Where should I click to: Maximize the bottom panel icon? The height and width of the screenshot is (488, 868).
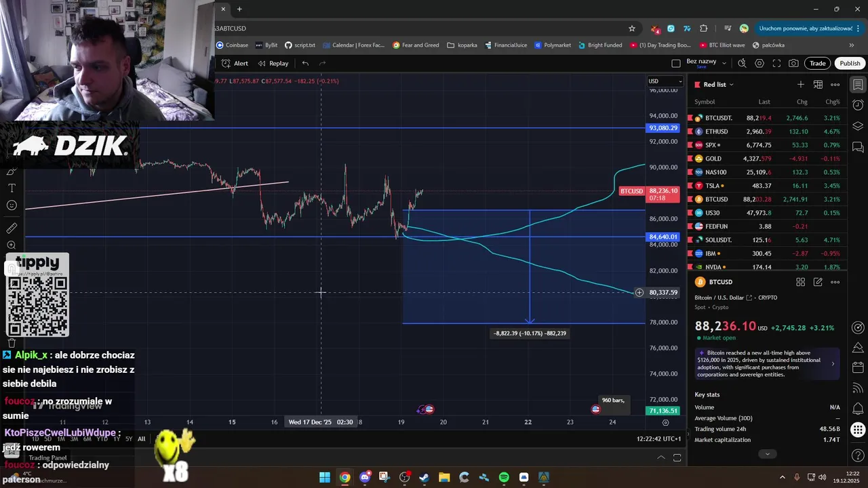pos(677,457)
